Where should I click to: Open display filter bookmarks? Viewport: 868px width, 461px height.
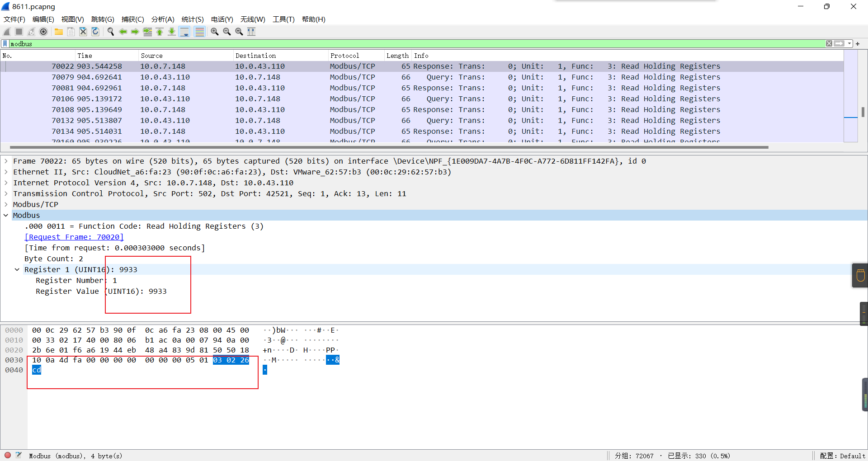coord(5,44)
